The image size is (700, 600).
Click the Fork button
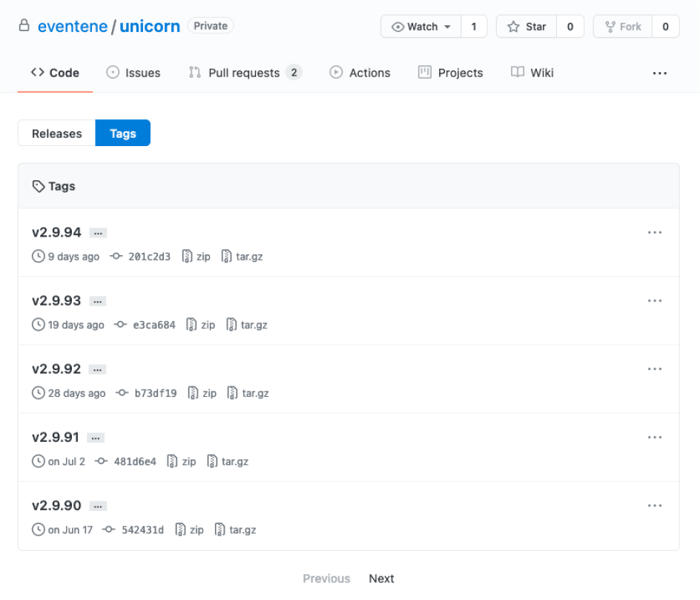(623, 27)
